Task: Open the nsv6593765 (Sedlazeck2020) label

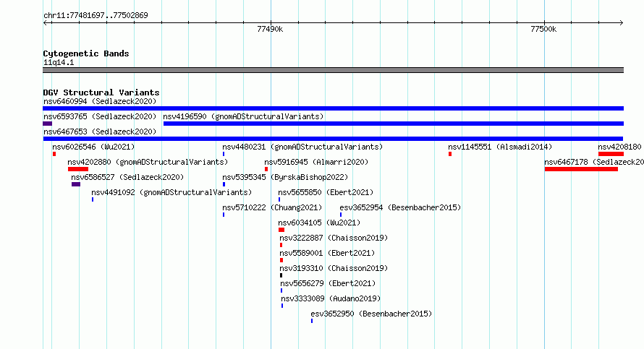Action: (x=100, y=116)
